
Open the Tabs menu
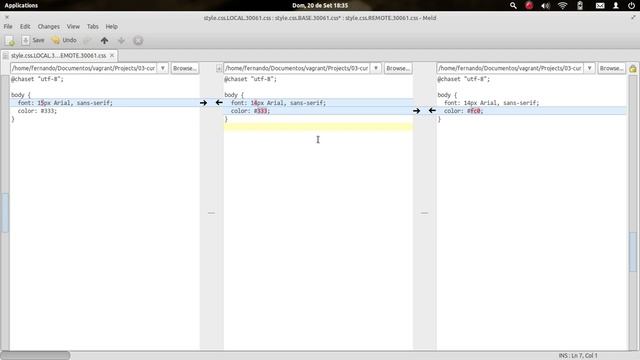point(93,27)
